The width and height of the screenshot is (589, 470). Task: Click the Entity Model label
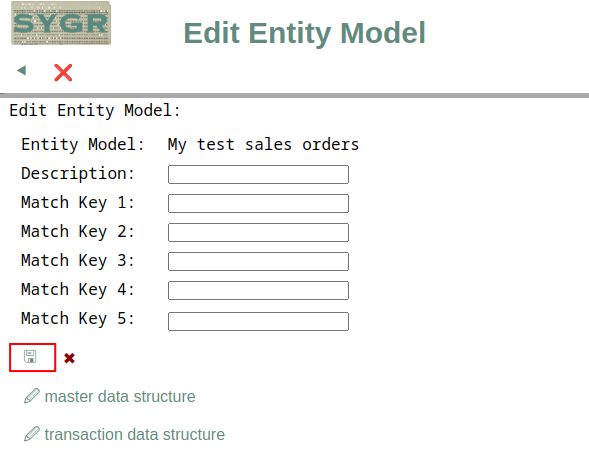coord(83,144)
